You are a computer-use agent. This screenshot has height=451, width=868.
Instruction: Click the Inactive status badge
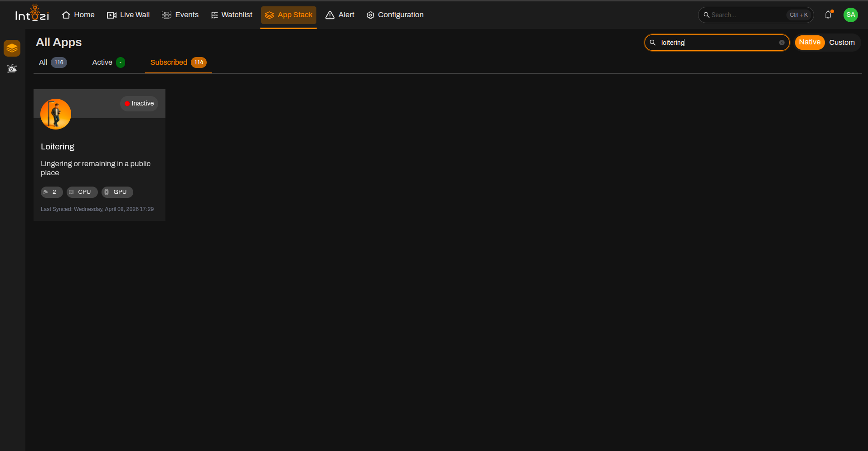pos(139,104)
